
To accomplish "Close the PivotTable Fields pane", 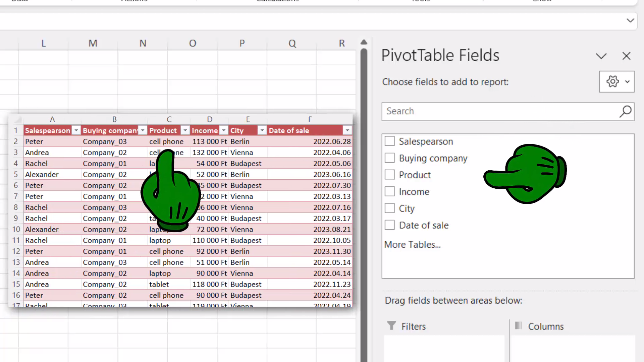I will pyautogui.click(x=626, y=56).
